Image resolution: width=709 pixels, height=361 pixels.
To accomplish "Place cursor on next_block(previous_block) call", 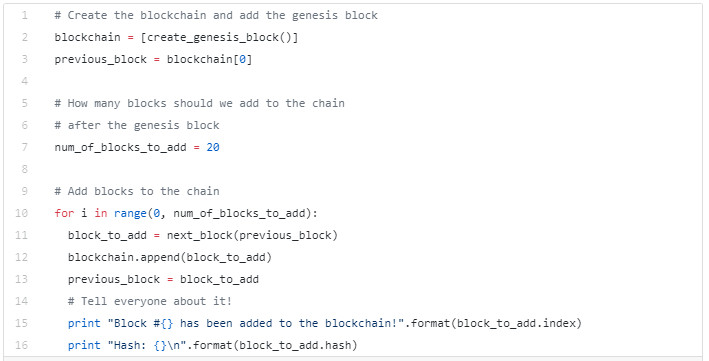I will pos(252,235).
